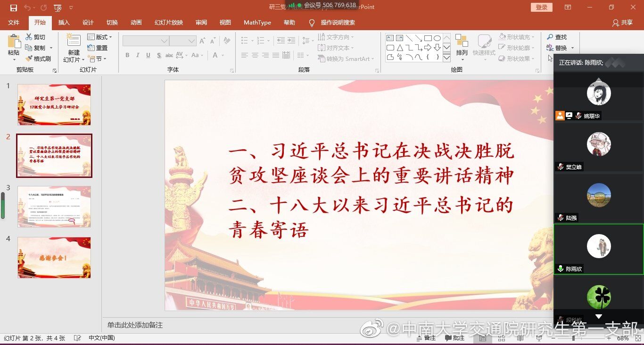Click the Find (查找) magnifier icon
This screenshot has height=345, width=644.
click(550, 37)
